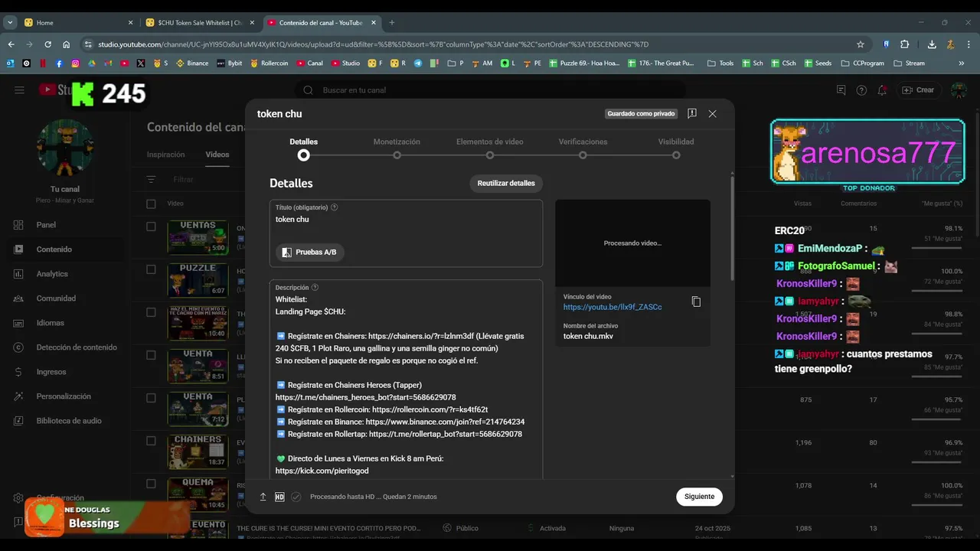980x551 pixels.
Task: Open the Panel dashboard icon in sidebar
Action: coord(18,225)
